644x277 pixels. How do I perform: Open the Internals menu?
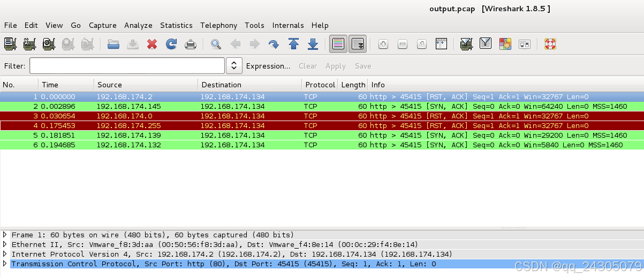(x=288, y=25)
